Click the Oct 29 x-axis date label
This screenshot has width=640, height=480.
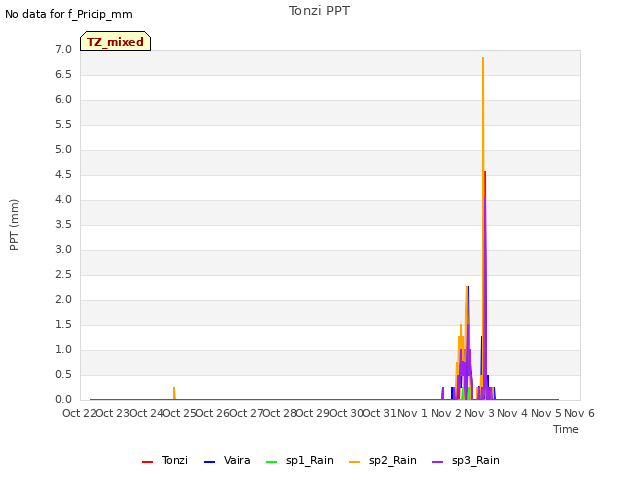[x=313, y=413]
